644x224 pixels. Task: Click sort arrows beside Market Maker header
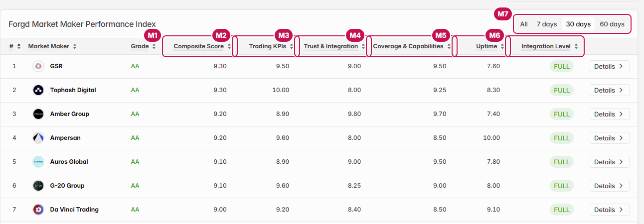click(75, 46)
